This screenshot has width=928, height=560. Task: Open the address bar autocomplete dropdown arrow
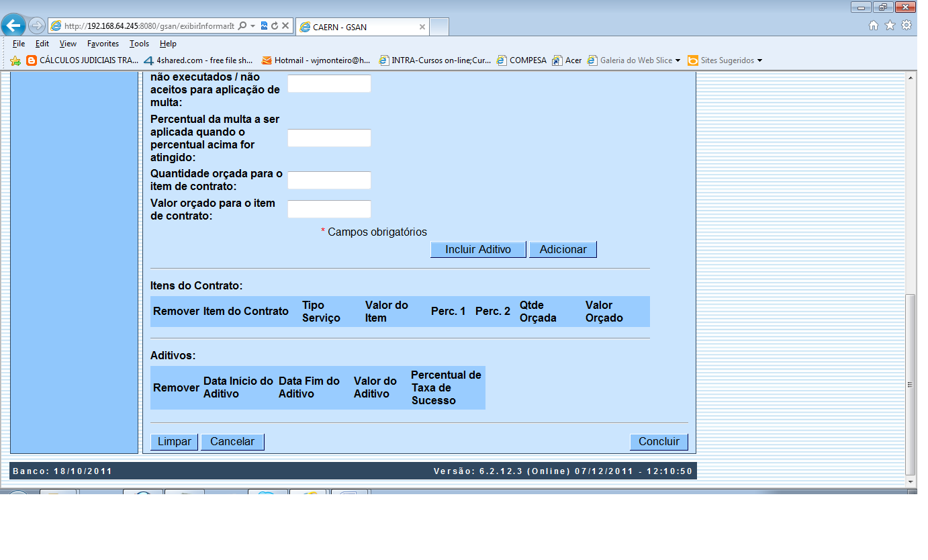[252, 26]
